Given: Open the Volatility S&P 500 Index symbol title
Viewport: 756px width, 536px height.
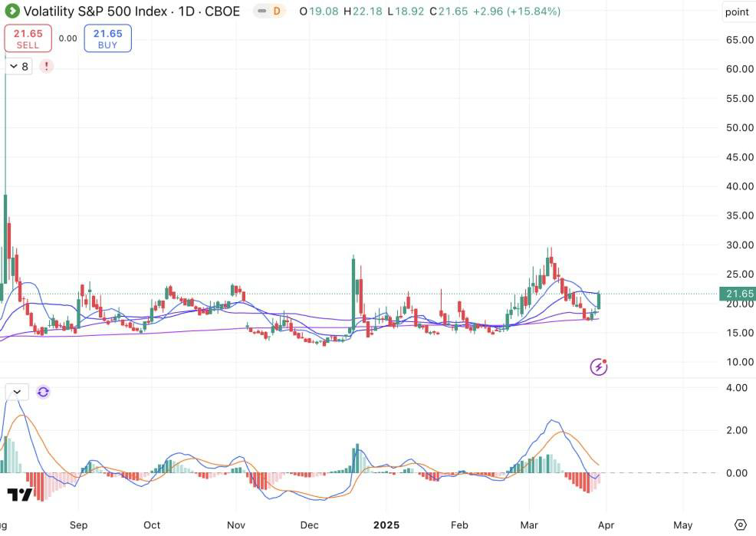Looking at the screenshot, I should 132,11.
